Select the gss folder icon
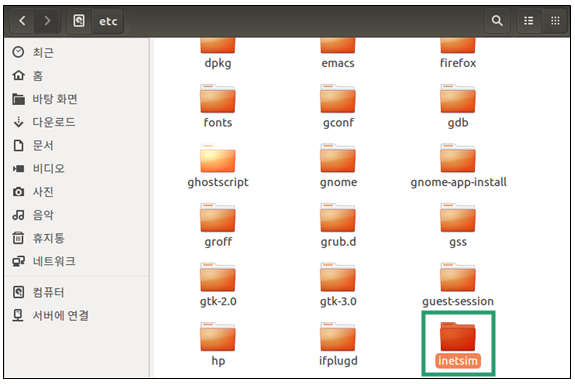The width and height of the screenshot is (575, 384). click(458, 218)
